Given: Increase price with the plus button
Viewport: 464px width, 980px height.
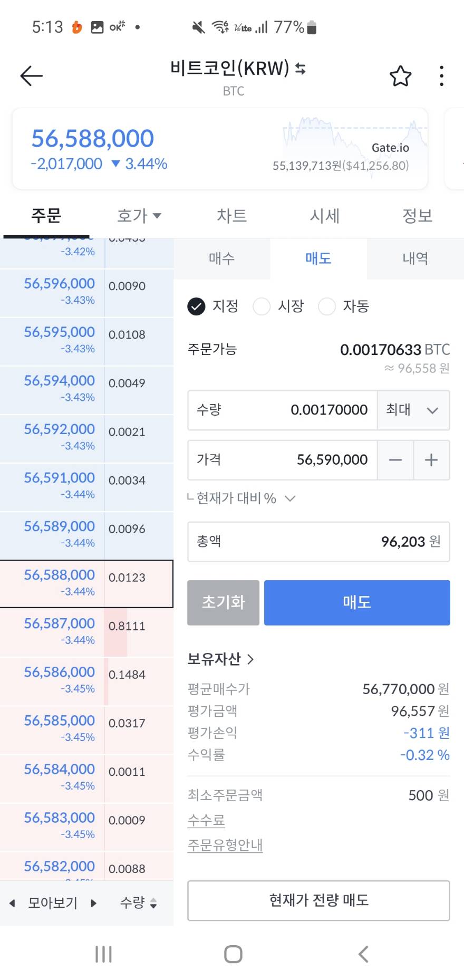Looking at the screenshot, I should [431, 460].
